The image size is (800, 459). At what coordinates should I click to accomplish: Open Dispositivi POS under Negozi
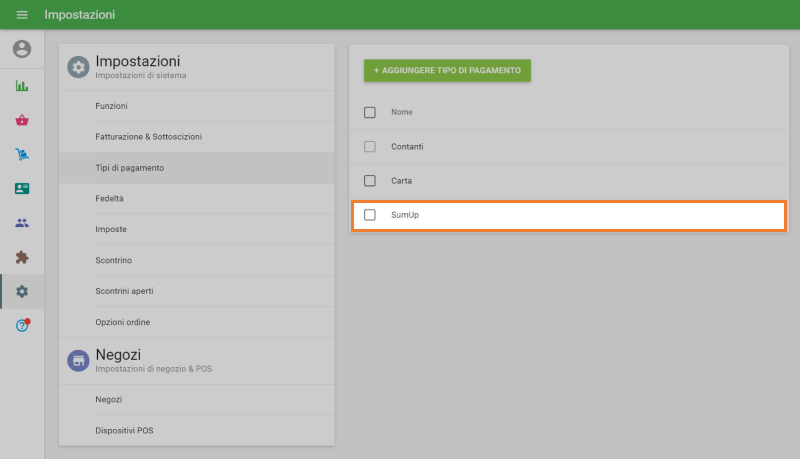tap(124, 430)
